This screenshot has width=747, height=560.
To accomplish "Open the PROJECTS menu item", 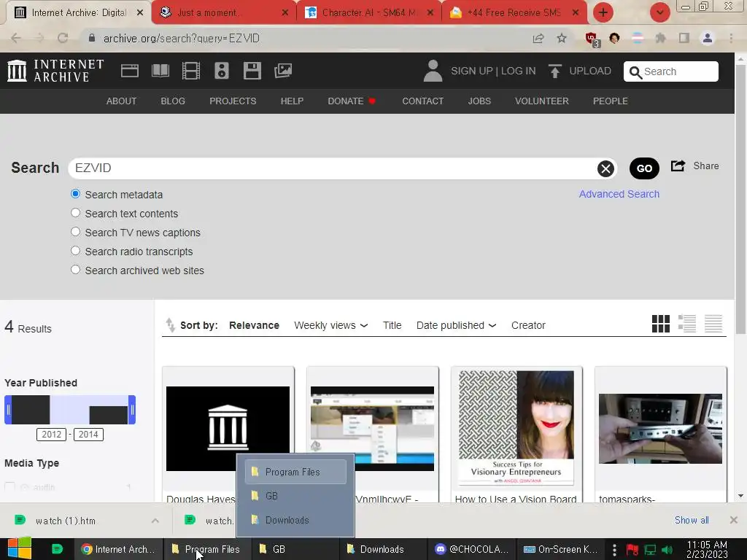I will pyautogui.click(x=233, y=101).
